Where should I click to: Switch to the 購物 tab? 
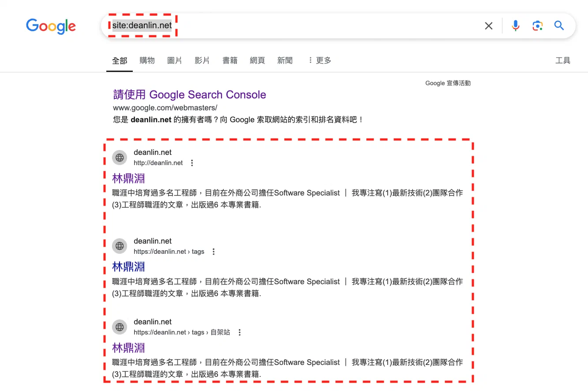147,60
